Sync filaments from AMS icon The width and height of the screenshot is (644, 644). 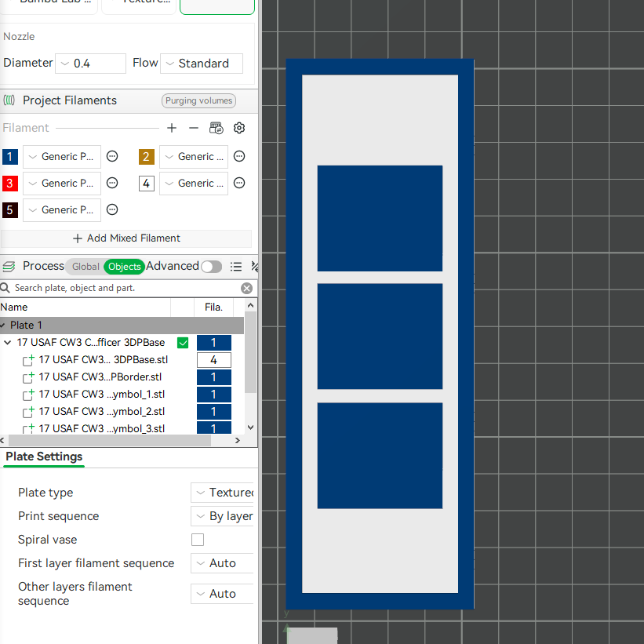pyautogui.click(x=216, y=128)
